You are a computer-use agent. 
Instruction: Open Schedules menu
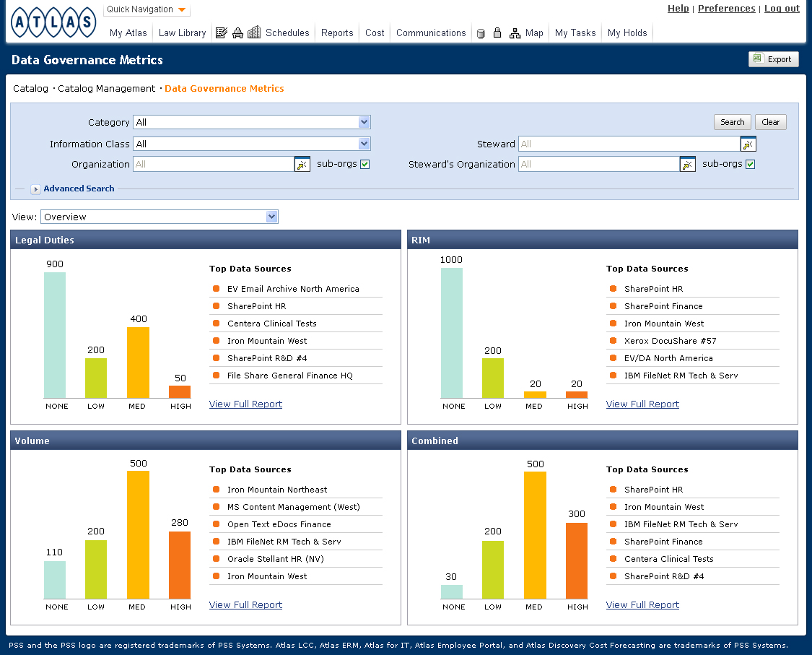click(x=287, y=32)
